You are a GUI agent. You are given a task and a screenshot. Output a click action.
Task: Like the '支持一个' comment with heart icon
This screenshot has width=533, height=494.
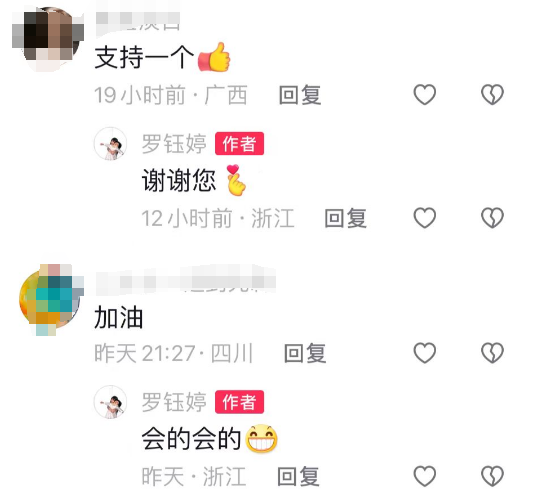pyautogui.click(x=425, y=94)
